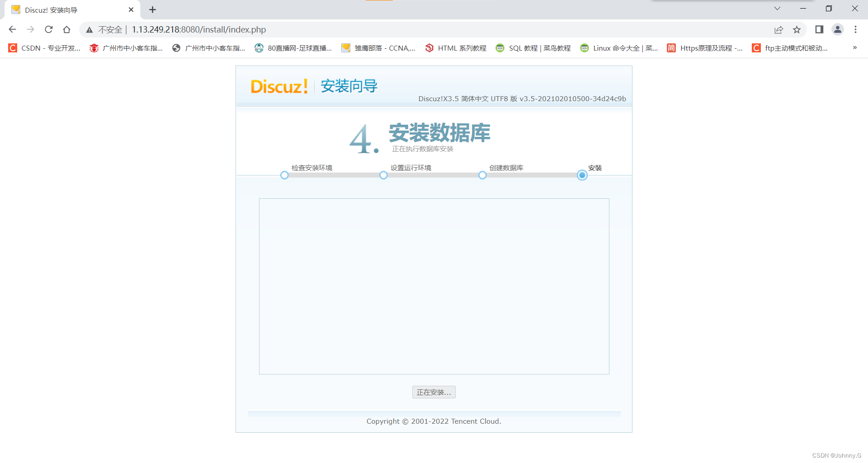
Task: Click the browser forward arrow
Action: pos(30,29)
